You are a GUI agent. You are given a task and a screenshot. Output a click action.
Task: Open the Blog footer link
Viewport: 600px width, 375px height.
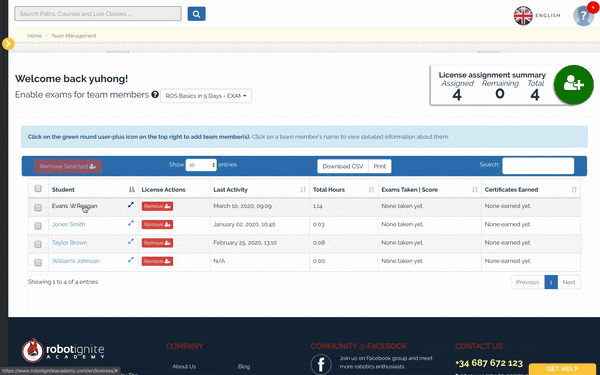pos(244,366)
